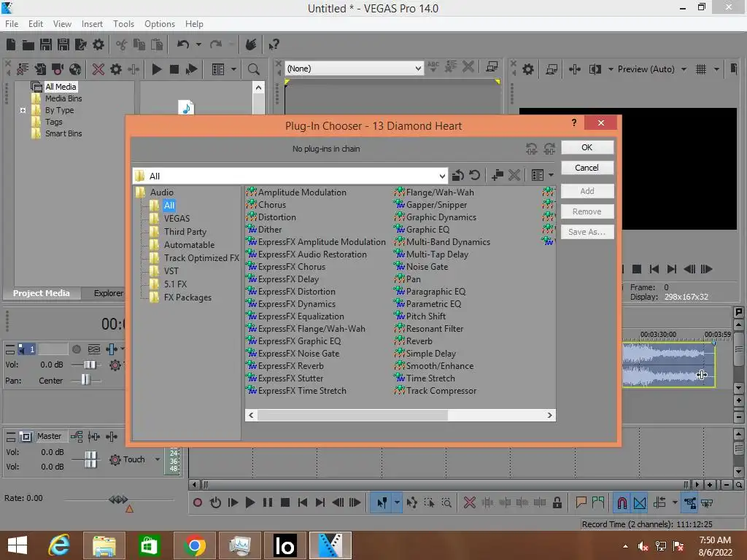This screenshot has height=560, width=747.
Task: Open Project Media Views dropdown arrow
Action: [x=233, y=69]
